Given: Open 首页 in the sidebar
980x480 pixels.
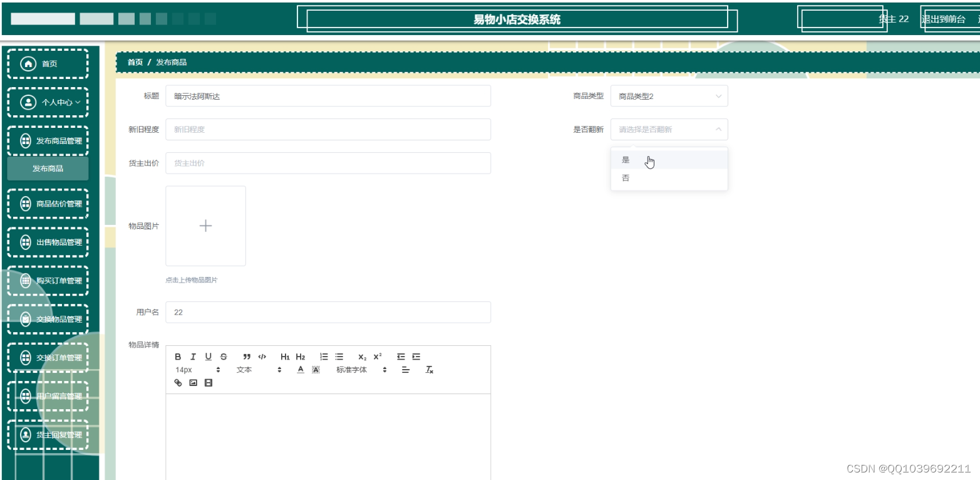Looking at the screenshot, I should 48,63.
